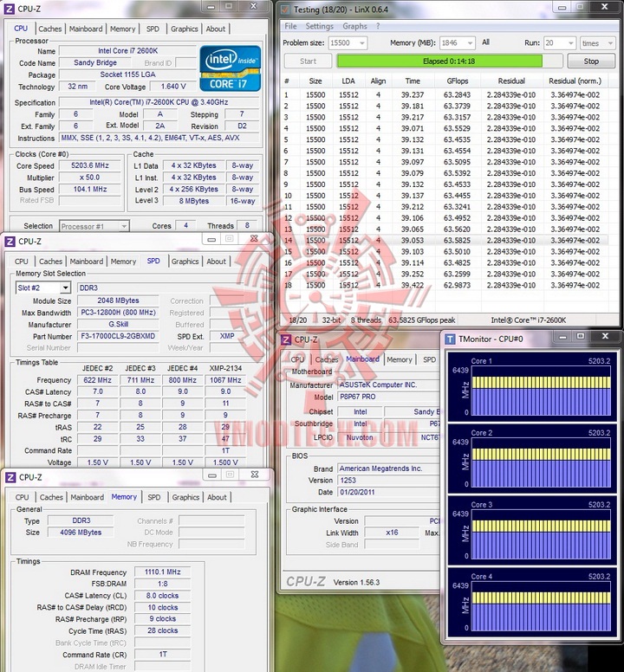The image size is (624, 672).
Task: Open the Graphs menu in LinX
Action: (x=354, y=26)
